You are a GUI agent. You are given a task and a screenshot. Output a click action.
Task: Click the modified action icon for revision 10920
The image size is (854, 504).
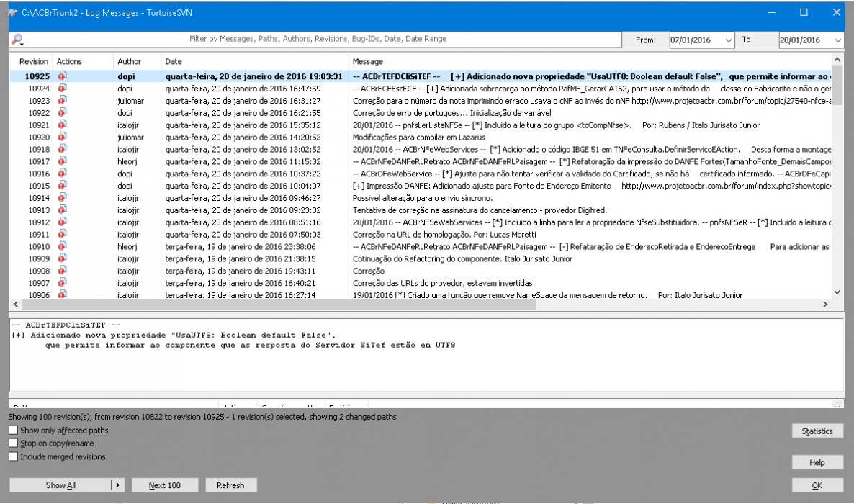point(62,137)
